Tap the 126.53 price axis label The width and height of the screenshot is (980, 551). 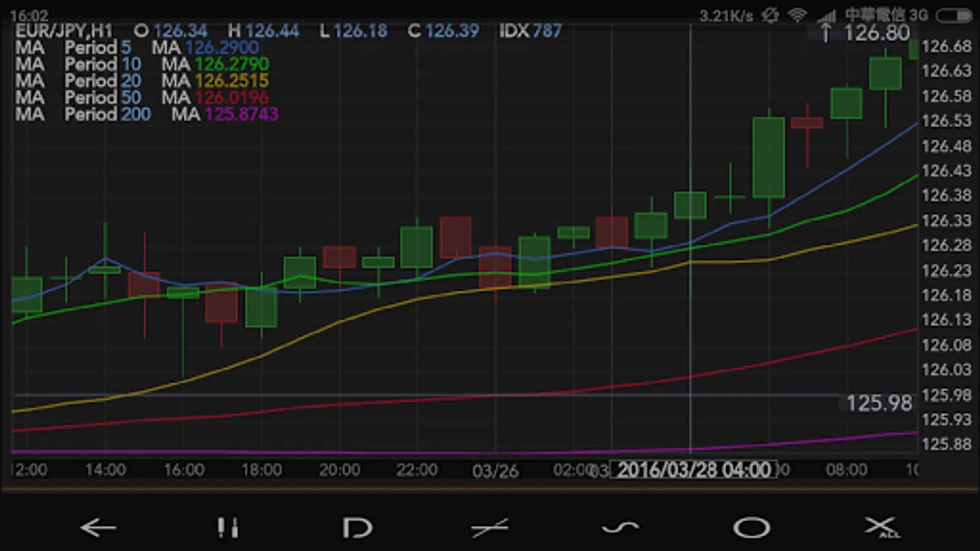[x=946, y=121]
